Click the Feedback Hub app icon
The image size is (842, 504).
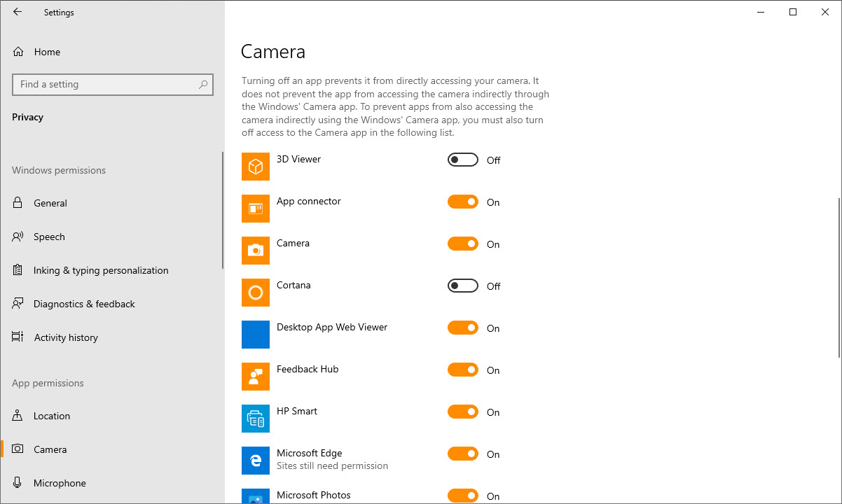[x=256, y=377]
